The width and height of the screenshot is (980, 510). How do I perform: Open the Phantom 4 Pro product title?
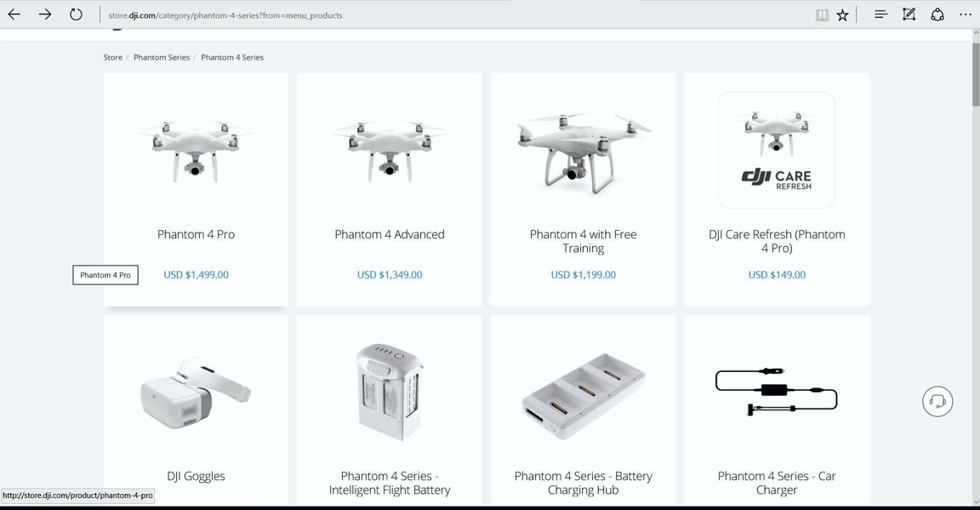coord(196,234)
